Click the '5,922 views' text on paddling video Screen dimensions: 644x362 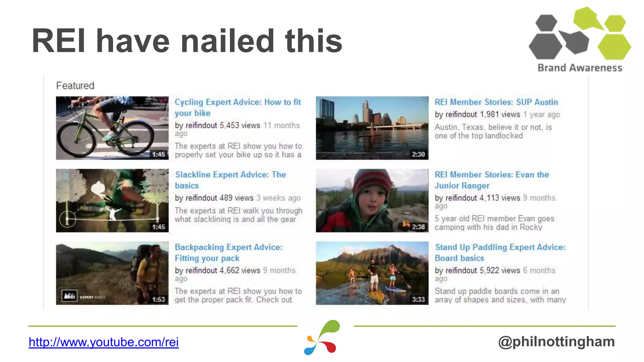(500, 271)
